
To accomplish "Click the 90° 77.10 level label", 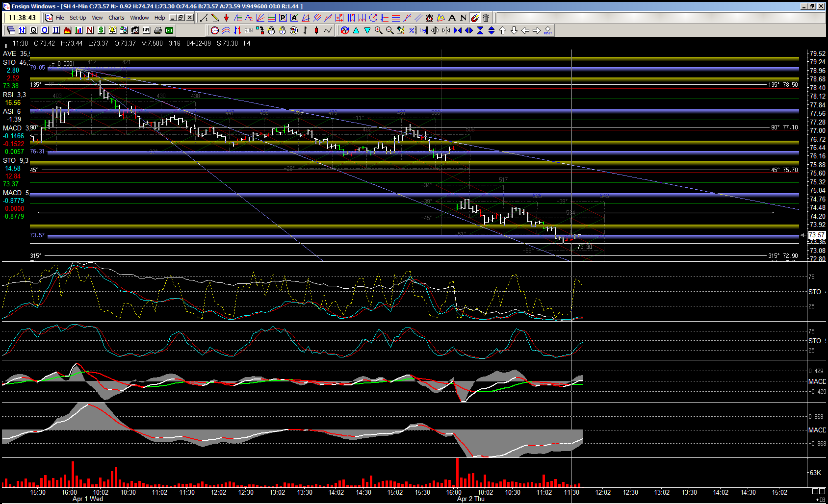I will click(784, 127).
